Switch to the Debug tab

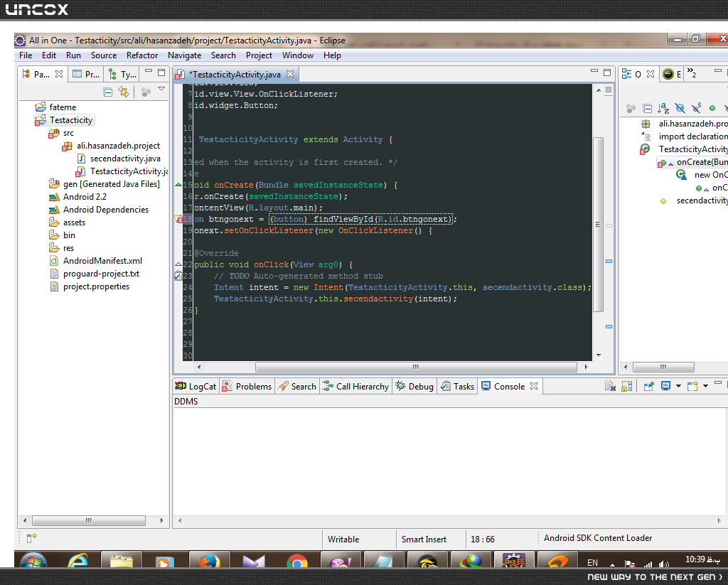[x=414, y=387]
